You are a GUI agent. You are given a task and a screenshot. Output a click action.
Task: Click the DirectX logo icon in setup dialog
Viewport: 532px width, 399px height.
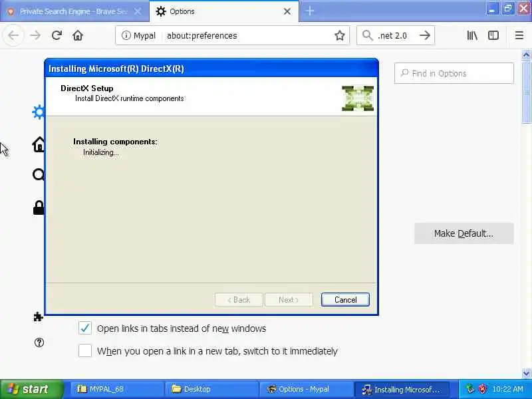358,98
